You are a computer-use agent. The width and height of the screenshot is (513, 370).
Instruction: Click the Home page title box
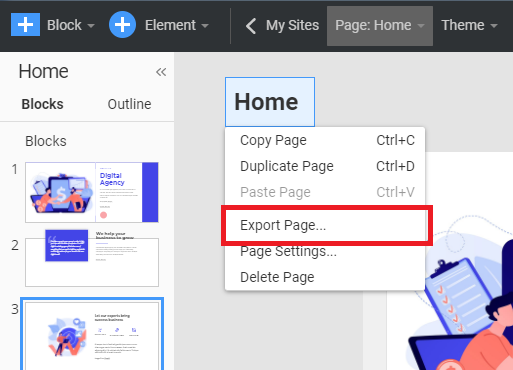270,102
